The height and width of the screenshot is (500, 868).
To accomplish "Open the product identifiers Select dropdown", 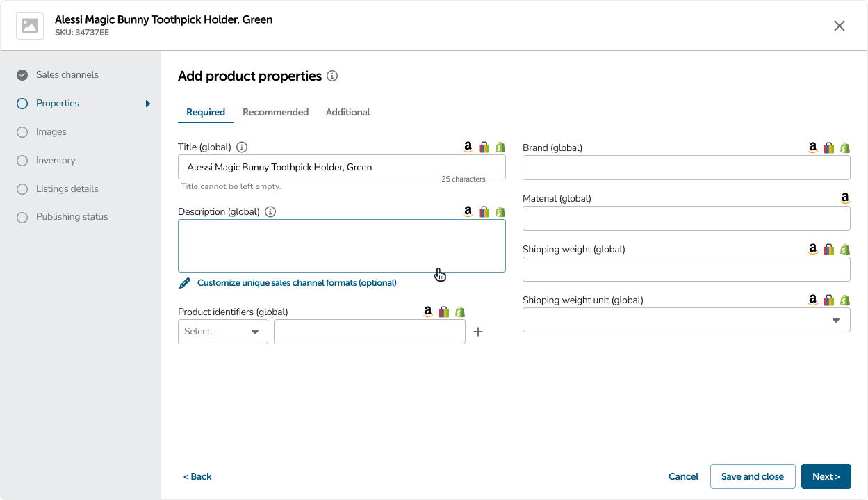I will pos(222,332).
